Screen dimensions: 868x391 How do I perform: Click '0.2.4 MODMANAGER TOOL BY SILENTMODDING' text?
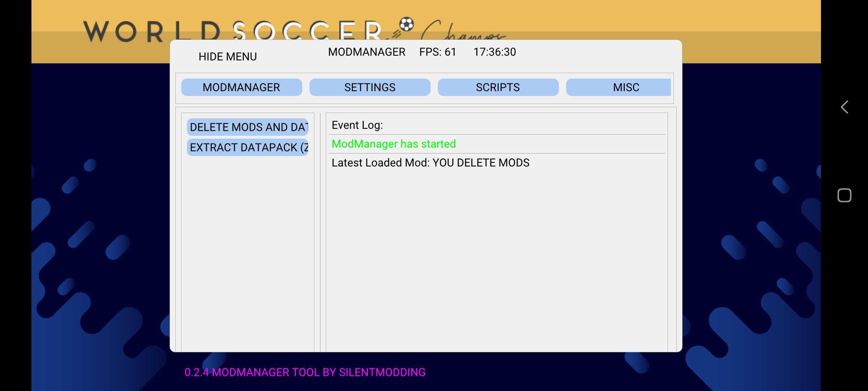click(x=305, y=372)
